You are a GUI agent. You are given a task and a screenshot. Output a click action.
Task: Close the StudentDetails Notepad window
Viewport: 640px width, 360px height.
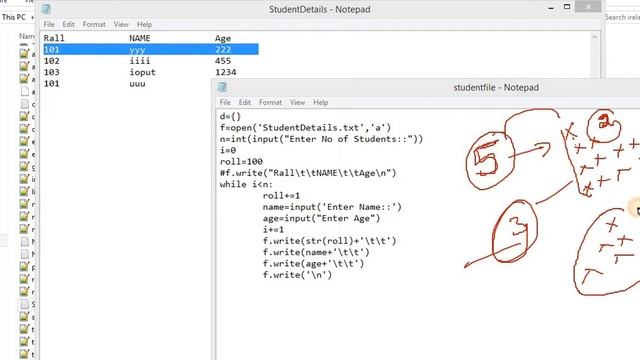588,7
